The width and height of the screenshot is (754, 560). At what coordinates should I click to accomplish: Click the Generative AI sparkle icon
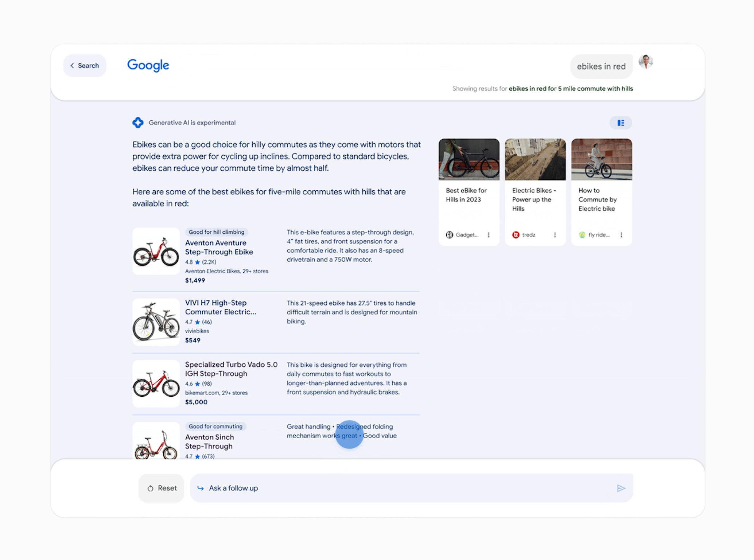(x=138, y=122)
